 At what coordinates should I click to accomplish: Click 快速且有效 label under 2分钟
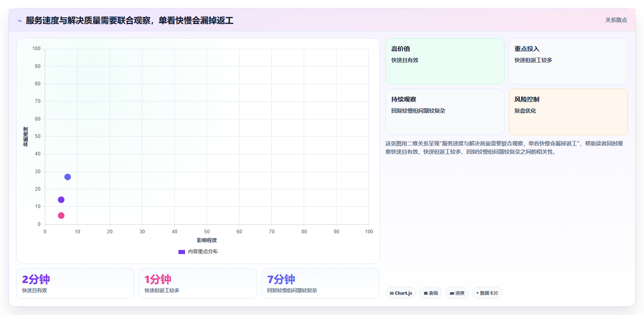(34, 291)
